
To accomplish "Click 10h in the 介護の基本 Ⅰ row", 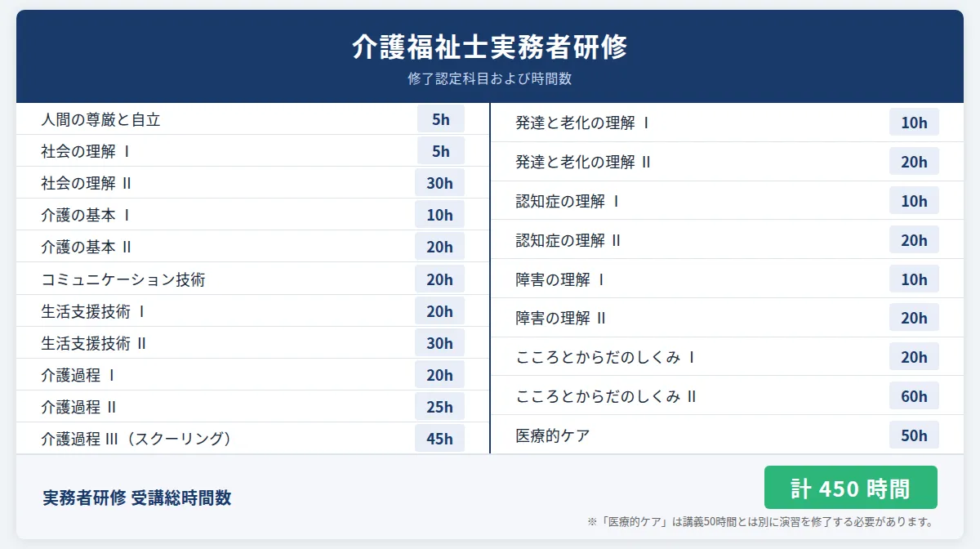I will (439, 215).
